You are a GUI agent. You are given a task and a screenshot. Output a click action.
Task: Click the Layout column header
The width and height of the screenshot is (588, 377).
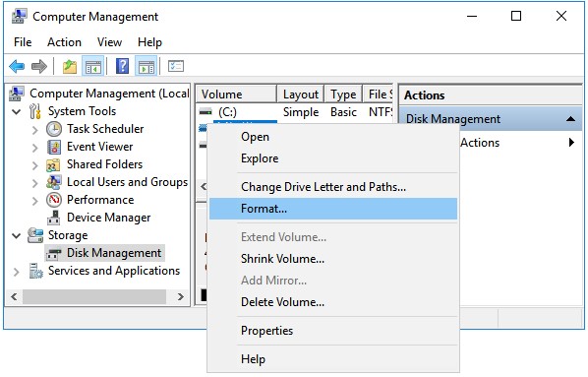(x=300, y=94)
